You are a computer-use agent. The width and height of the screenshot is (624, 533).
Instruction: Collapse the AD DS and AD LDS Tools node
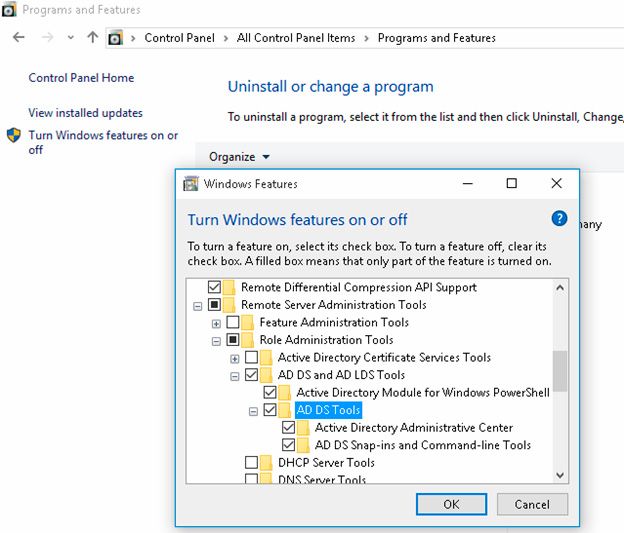pyautogui.click(x=235, y=376)
